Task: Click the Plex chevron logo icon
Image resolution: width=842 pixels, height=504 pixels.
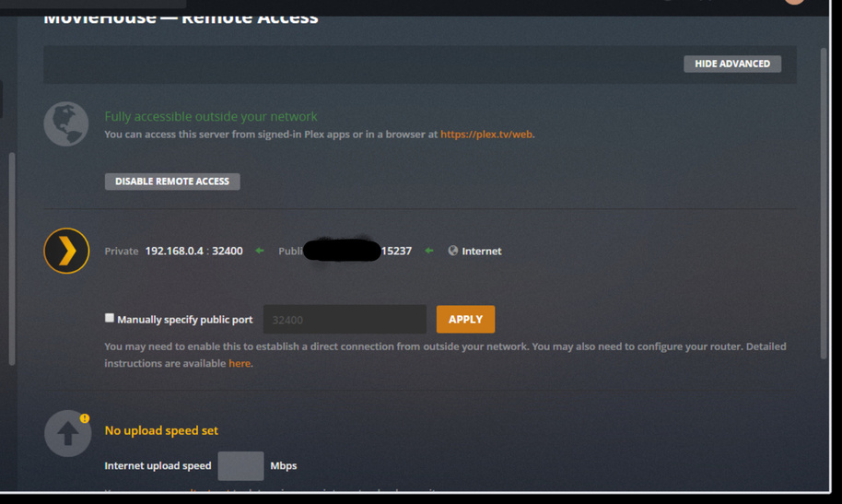Action: (66, 251)
